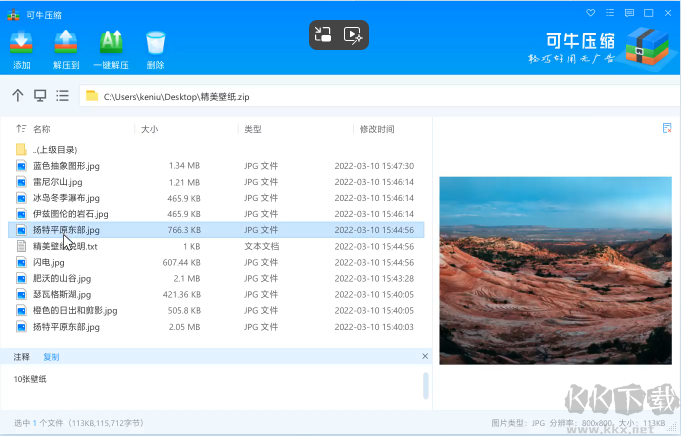Click the selected-file count status text
The height and width of the screenshot is (436, 681).
tap(79, 423)
